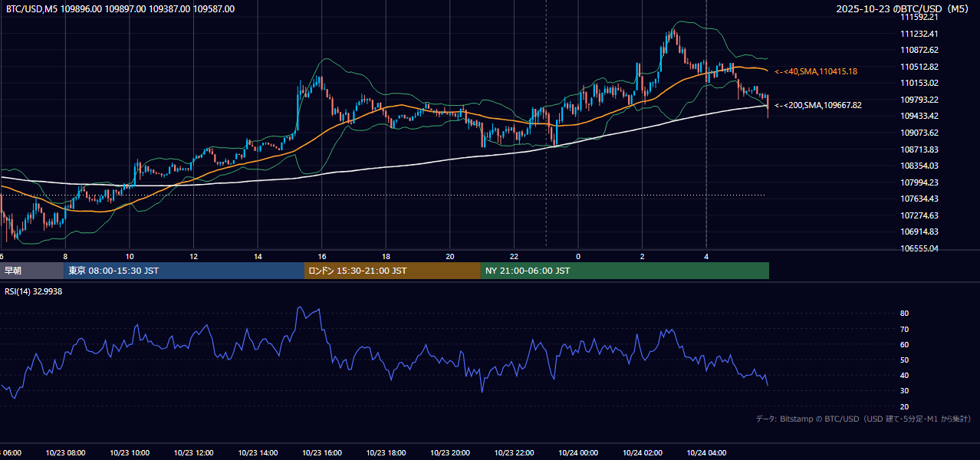Click price axis value 111592.21
This screenshot has width=980, height=460.
pyautogui.click(x=919, y=17)
